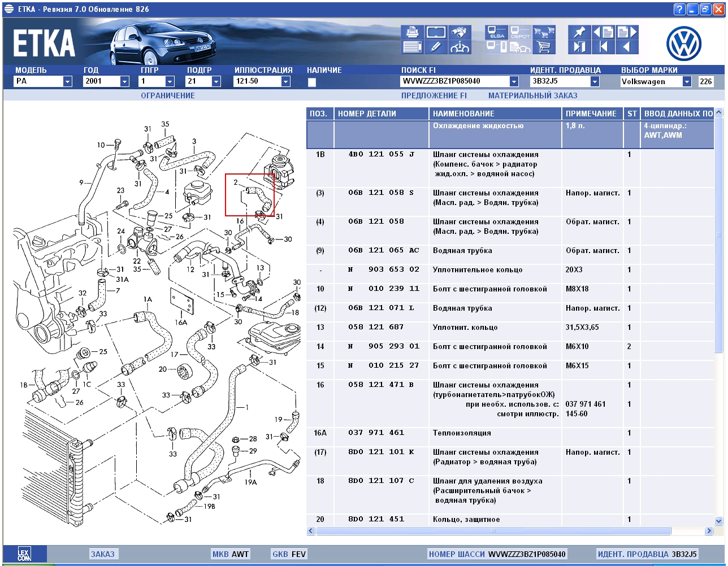Select part number 8D0 121 107 C

(382, 481)
